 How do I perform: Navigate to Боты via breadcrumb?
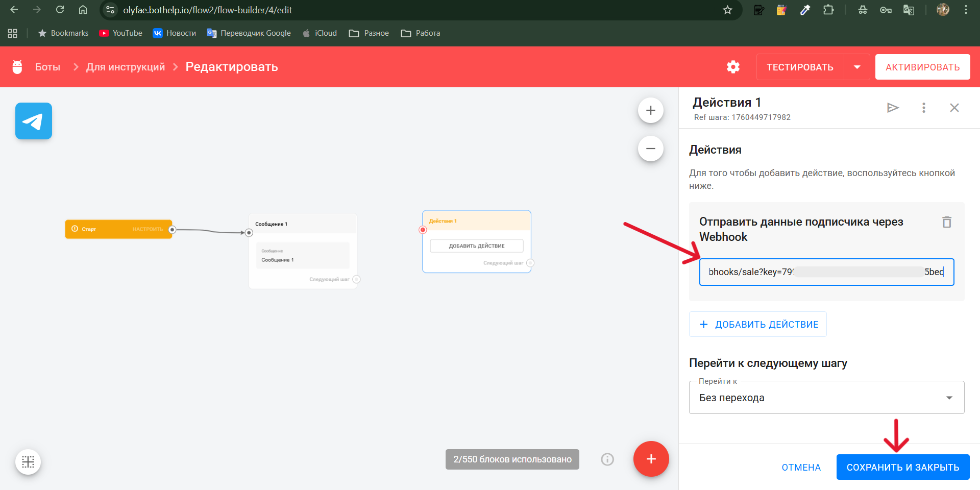[47, 67]
